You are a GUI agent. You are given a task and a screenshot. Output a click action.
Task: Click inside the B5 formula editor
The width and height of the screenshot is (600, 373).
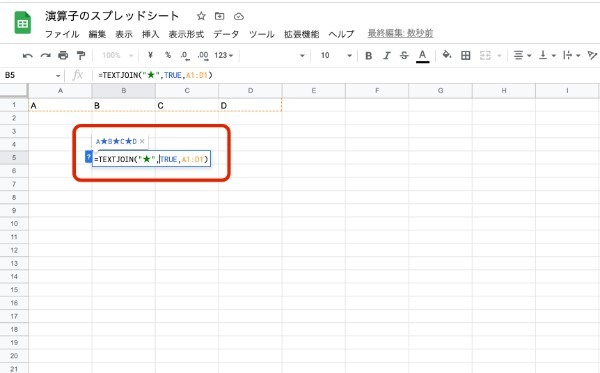(152, 159)
